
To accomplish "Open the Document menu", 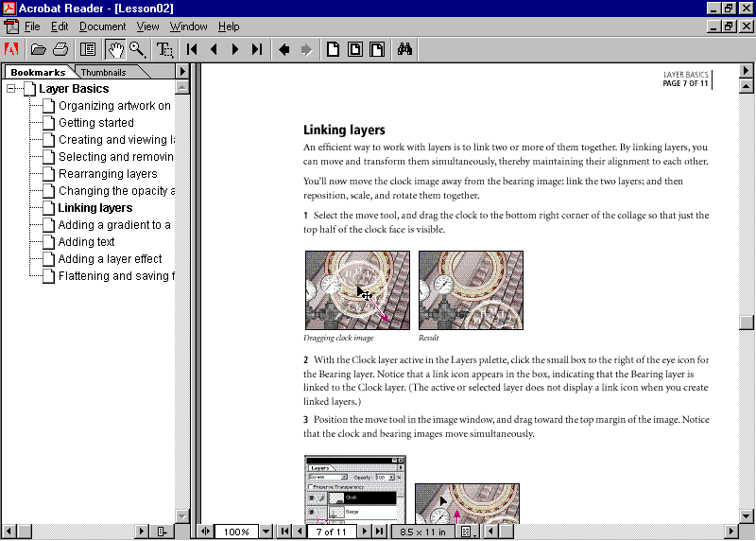I will click(x=103, y=26).
